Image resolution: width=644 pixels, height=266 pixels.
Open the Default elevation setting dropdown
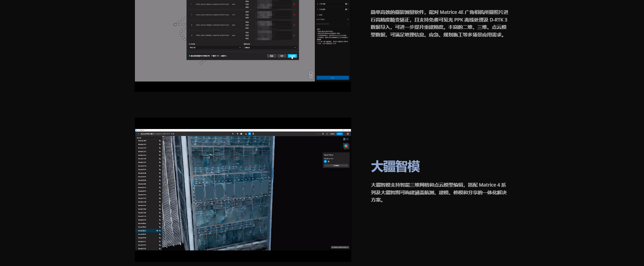pyautogui.click(x=270, y=48)
